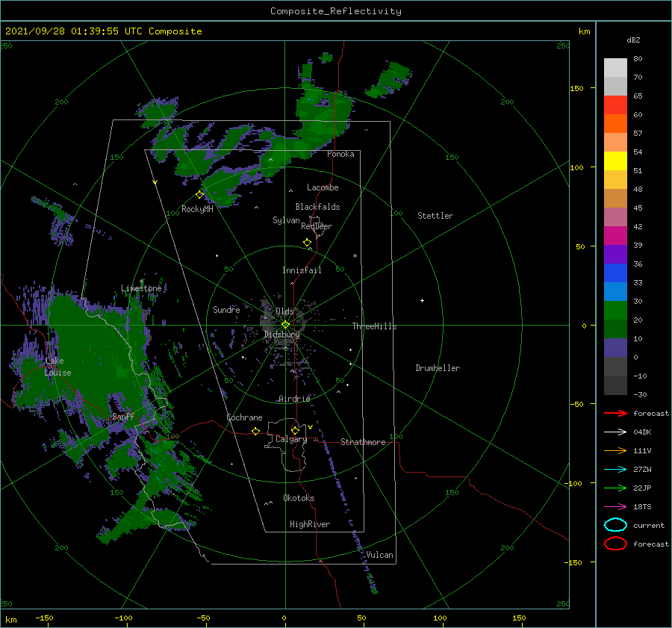Click the Banff label

pyautogui.click(x=123, y=417)
